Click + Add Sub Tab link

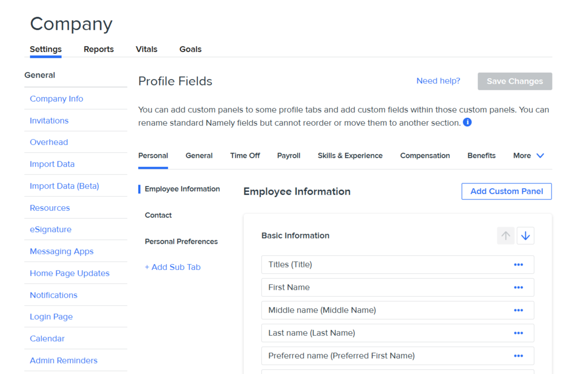click(173, 267)
